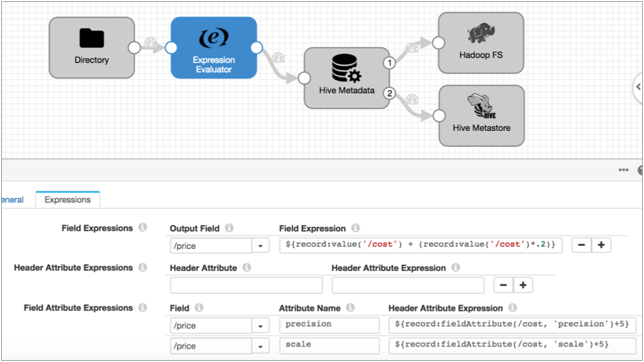Click info icon next to Output Field

[x=229, y=228]
